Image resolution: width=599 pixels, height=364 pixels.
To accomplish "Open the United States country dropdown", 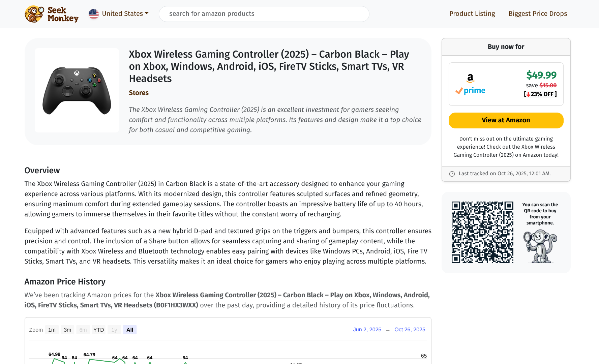I will 119,14.
